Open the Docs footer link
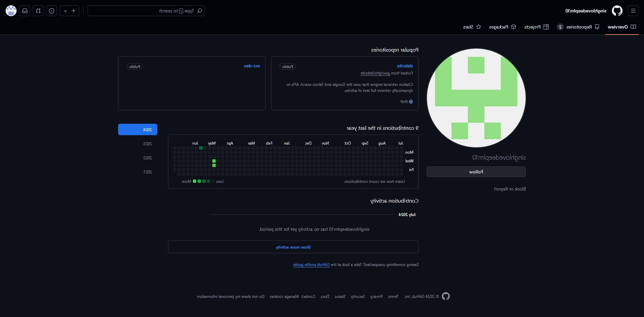The image size is (644, 317). click(x=325, y=297)
